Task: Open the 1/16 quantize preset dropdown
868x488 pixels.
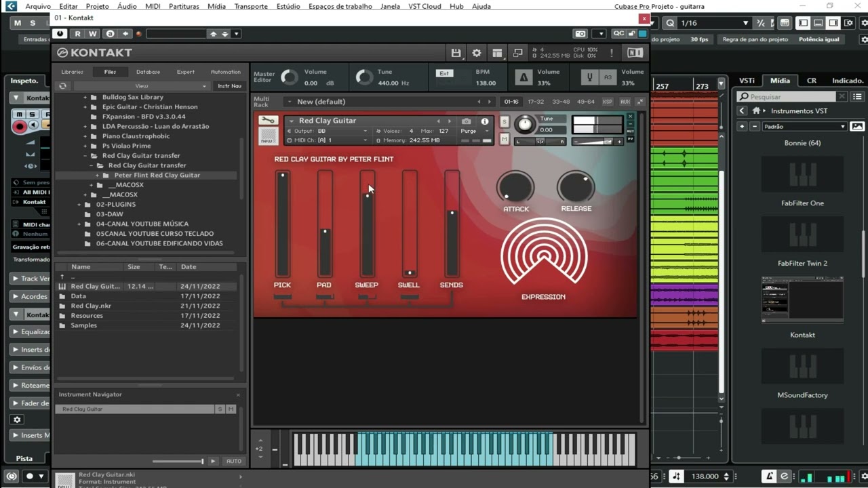Action: tap(714, 23)
